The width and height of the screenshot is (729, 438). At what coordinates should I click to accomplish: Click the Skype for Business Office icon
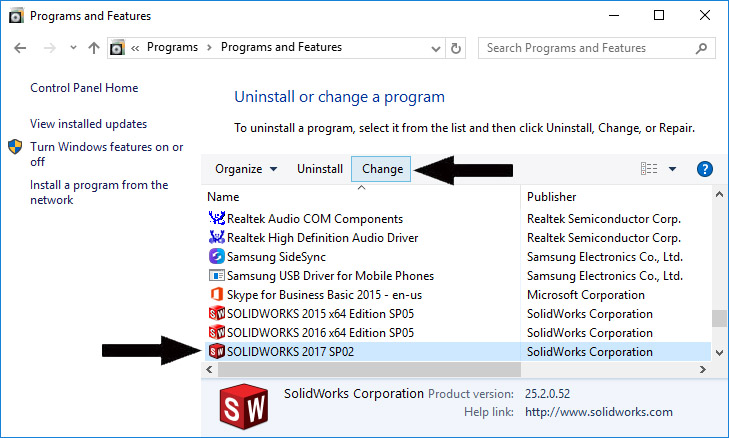click(x=217, y=294)
